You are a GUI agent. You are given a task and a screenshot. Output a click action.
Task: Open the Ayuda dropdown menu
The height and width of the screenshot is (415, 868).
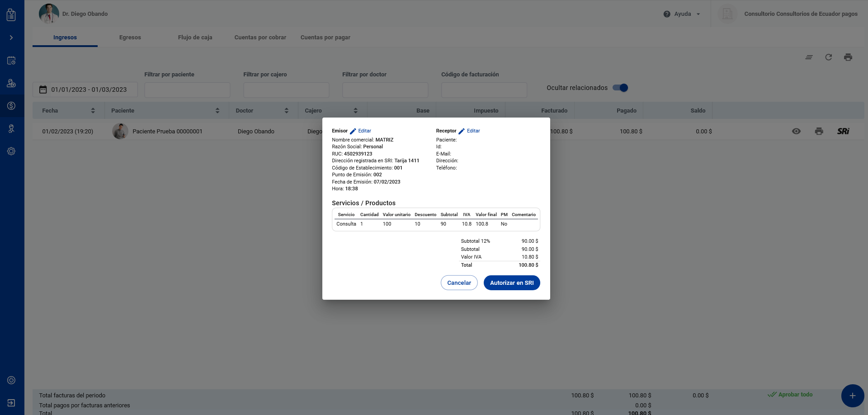coord(682,14)
